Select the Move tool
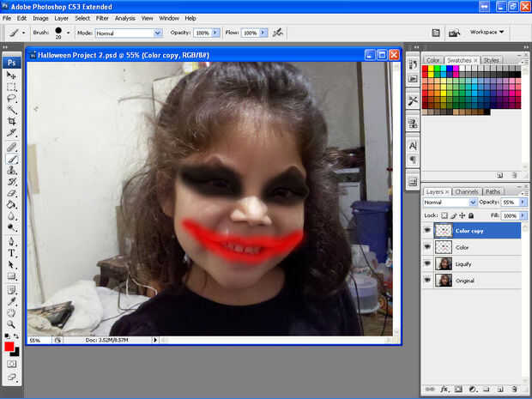This screenshot has width=532, height=399. (x=11, y=76)
